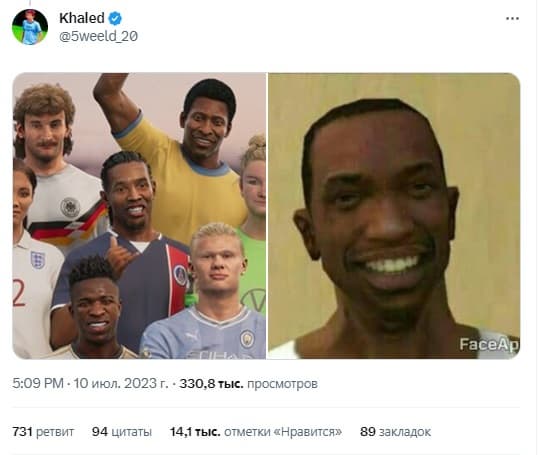Click the Khaled display name
Viewport: 538px width, 455px height.
(82, 18)
